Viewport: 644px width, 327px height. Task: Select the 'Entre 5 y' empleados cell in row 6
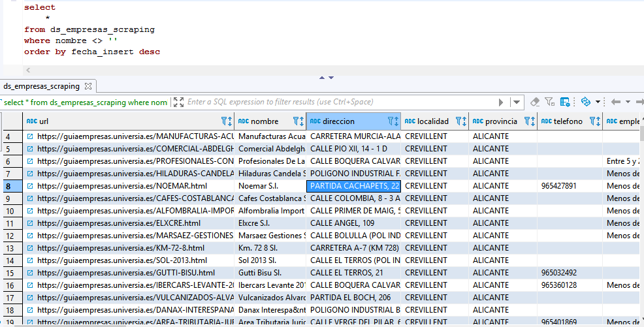point(621,161)
